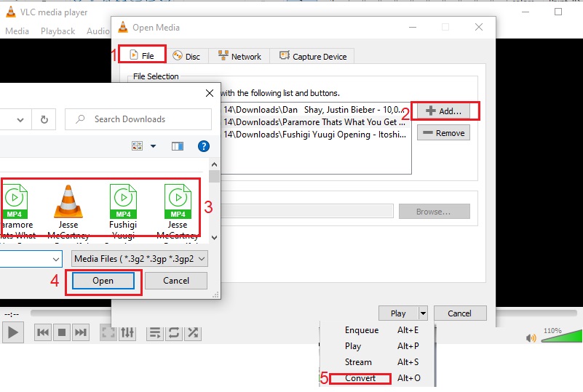Show the VLC playlist icon
The width and height of the screenshot is (583, 392).
tap(155, 332)
